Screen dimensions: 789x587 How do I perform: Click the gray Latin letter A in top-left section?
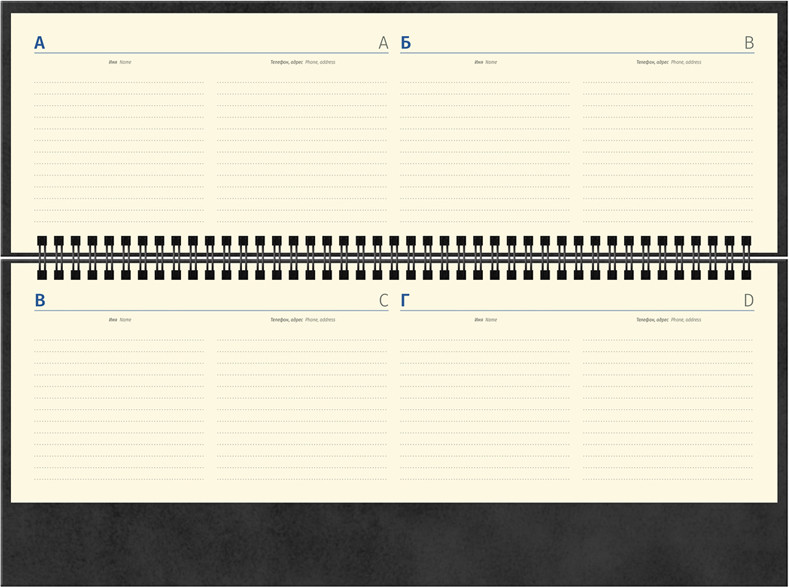point(383,43)
